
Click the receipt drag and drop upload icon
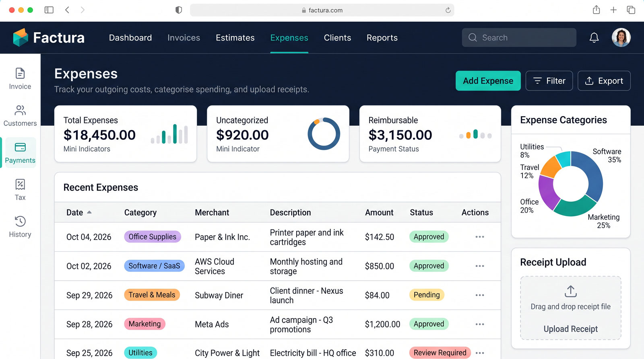click(571, 291)
